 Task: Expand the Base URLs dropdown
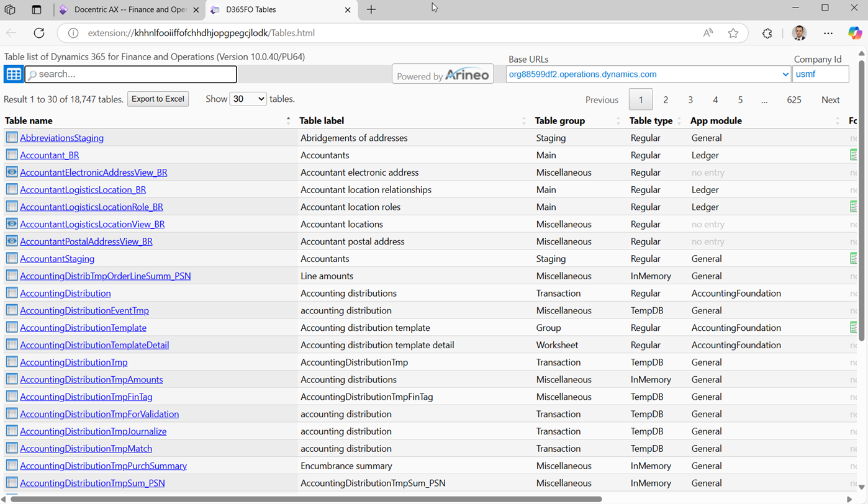pos(648,74)
